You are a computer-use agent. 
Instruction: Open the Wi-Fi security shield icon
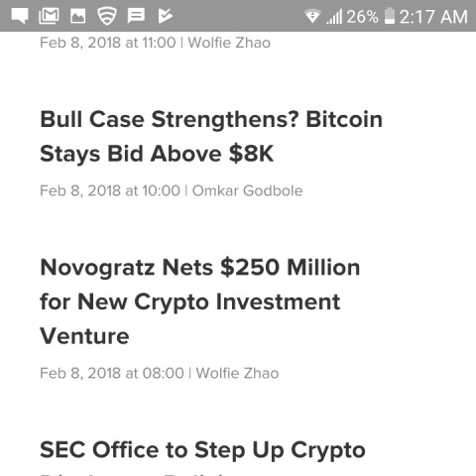click(107, 16)
